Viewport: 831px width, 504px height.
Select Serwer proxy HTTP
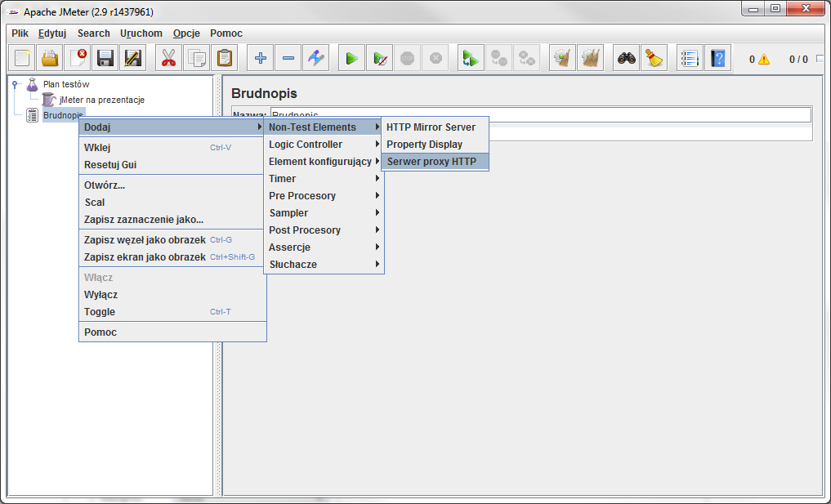pos(435,162)
